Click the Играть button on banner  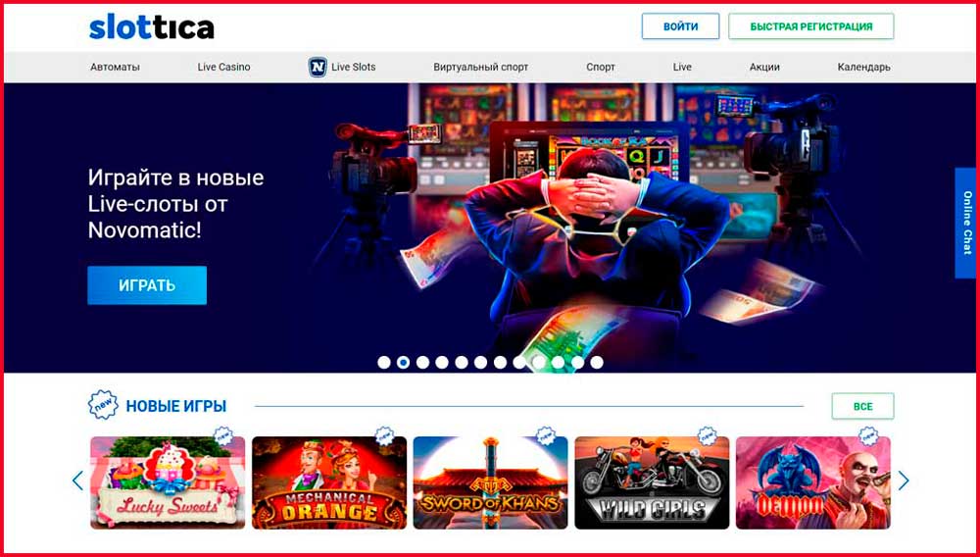[147, 285]
